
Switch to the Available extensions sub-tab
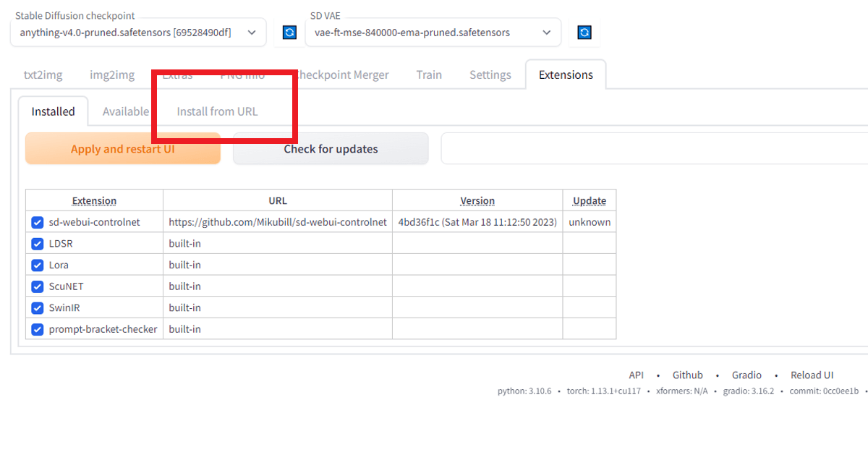[125, 111]
